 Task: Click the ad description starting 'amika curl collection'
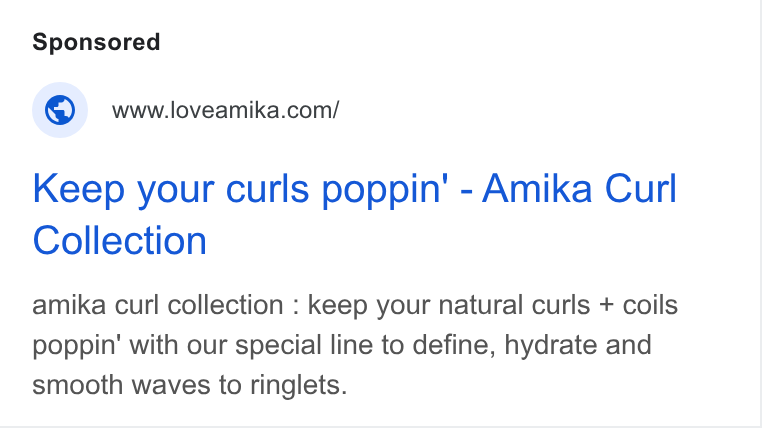(355, 345)
